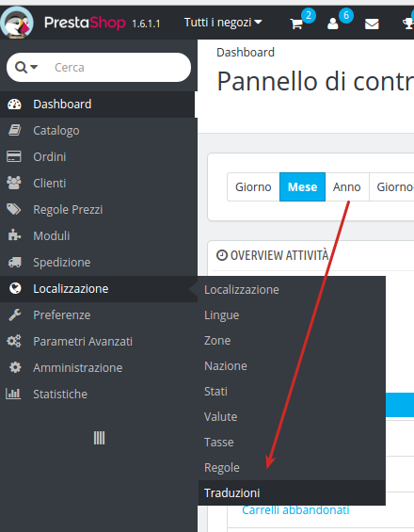Click the Carrelli abbandonati link
414x532 pixels.
click(x=295, y=510)
